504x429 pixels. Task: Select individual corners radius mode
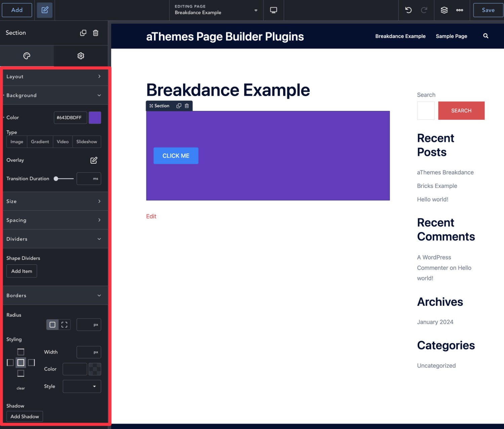pyautogui.click(x=65, y=325)
